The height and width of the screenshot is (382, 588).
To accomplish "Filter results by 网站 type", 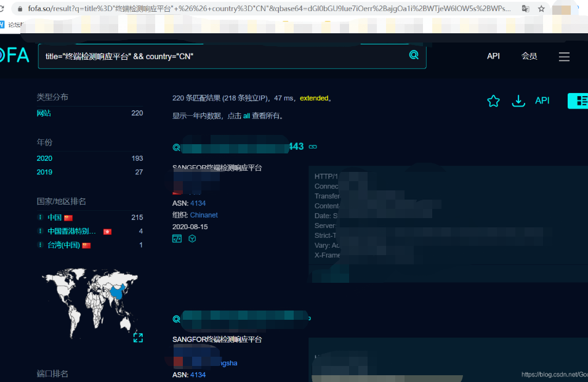I will (x=44, y=113).
